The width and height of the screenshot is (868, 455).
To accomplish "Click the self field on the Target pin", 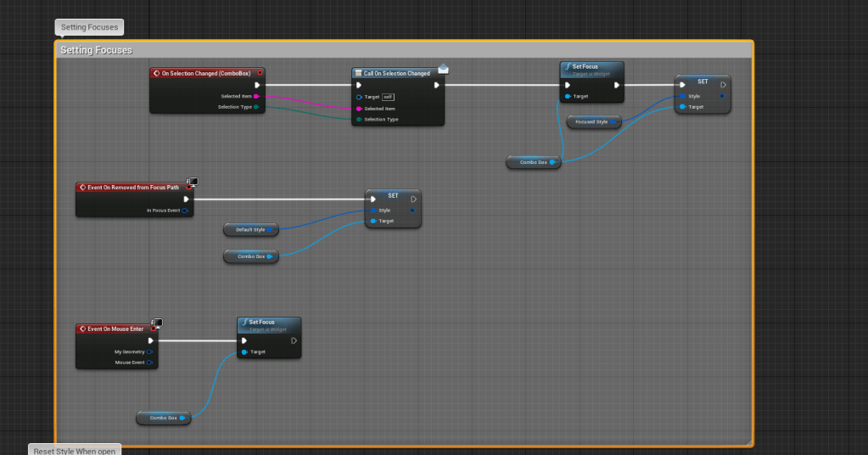I will tap(388, 97).
